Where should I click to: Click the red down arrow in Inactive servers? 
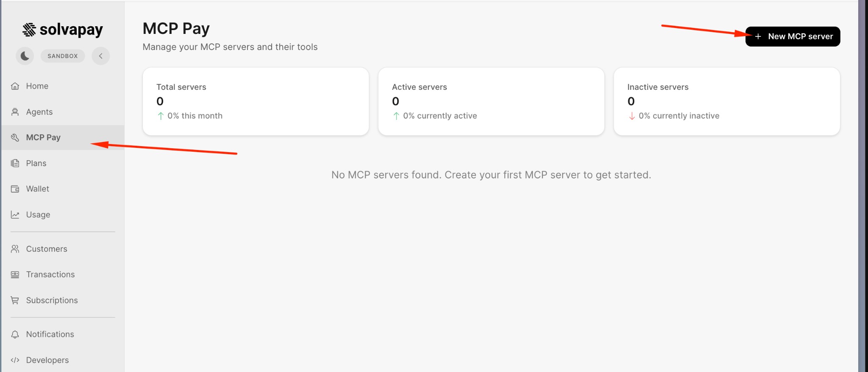pos(632,116)
